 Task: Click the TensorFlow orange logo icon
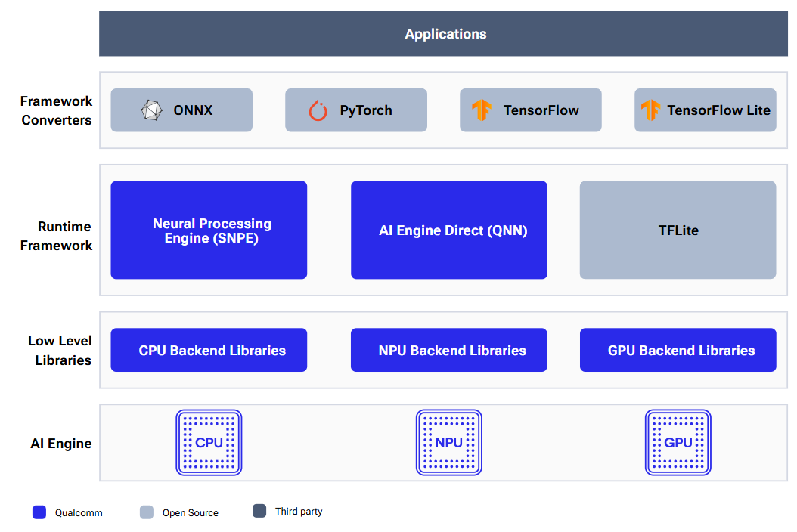pos(482,110)
